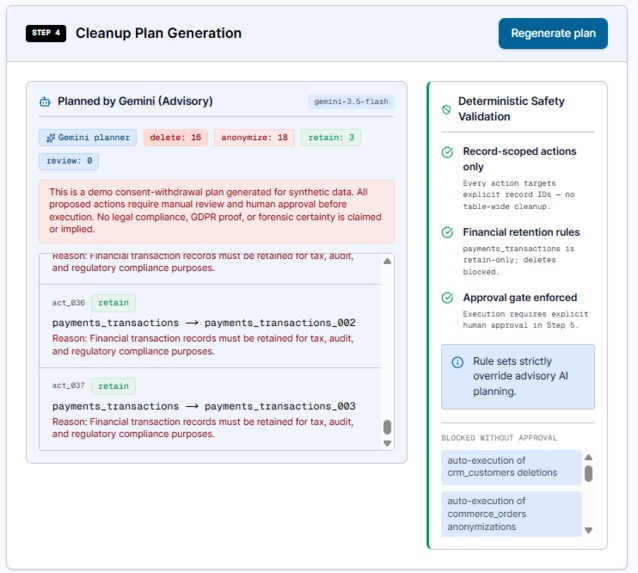Click the Regenerate plan button
638x573 pixels.
coord(553,33)
